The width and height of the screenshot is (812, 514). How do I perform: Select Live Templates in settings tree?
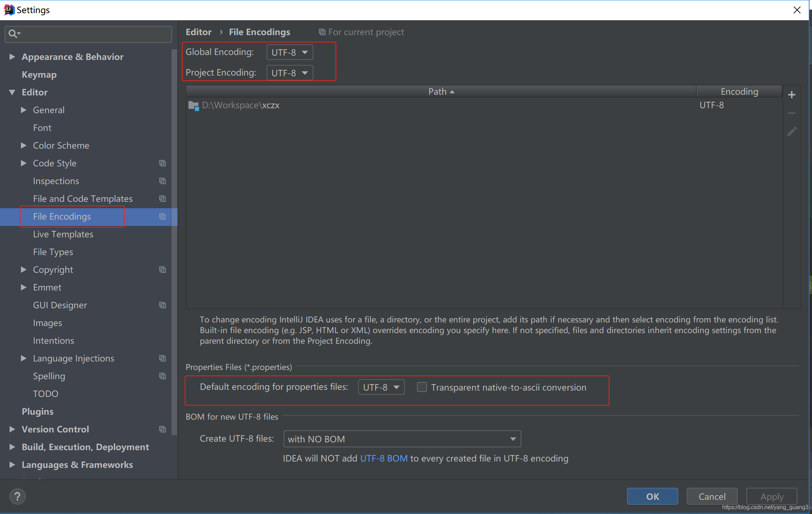point(63,234)
